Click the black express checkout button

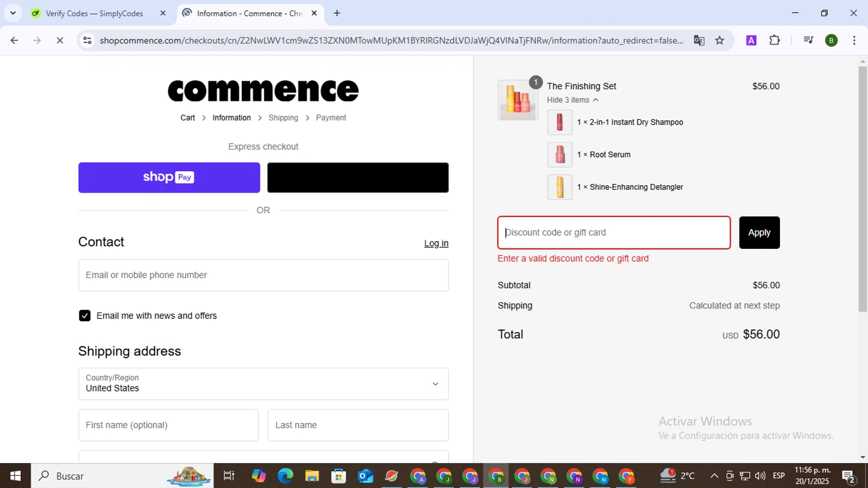pos(358,177)
